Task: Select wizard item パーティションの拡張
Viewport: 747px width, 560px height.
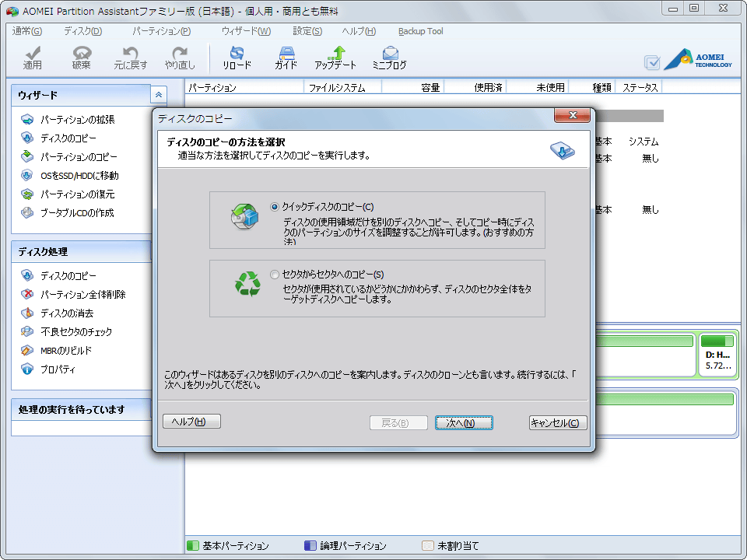Action: click(77, 120)
